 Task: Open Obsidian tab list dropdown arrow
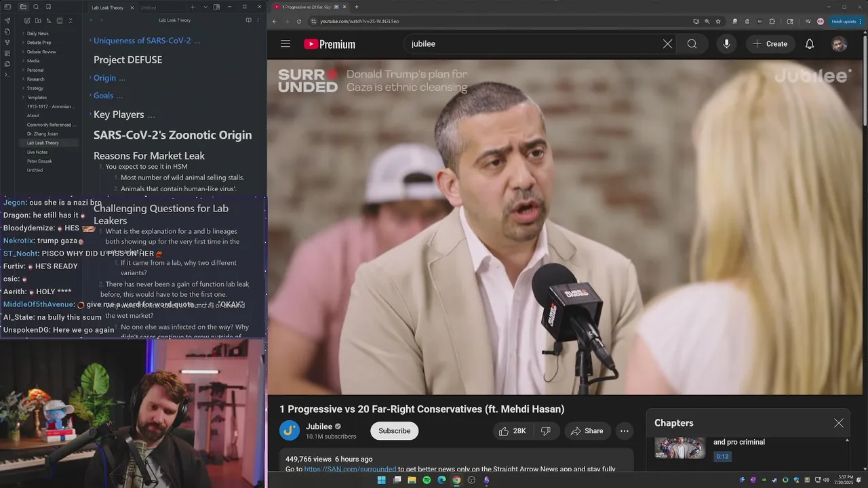(205, 7)
